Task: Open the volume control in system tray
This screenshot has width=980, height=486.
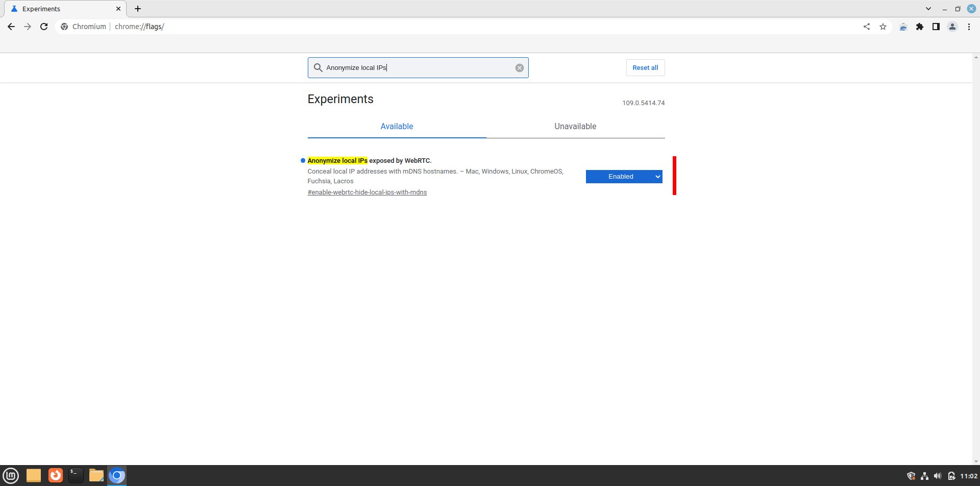Action: tap(938, 476)
